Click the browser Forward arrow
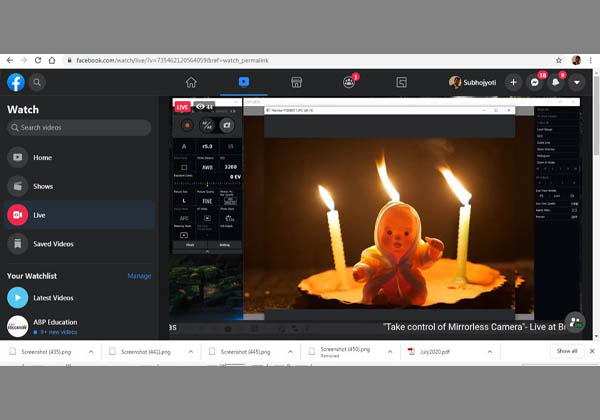600x420 pixels. 24,60
